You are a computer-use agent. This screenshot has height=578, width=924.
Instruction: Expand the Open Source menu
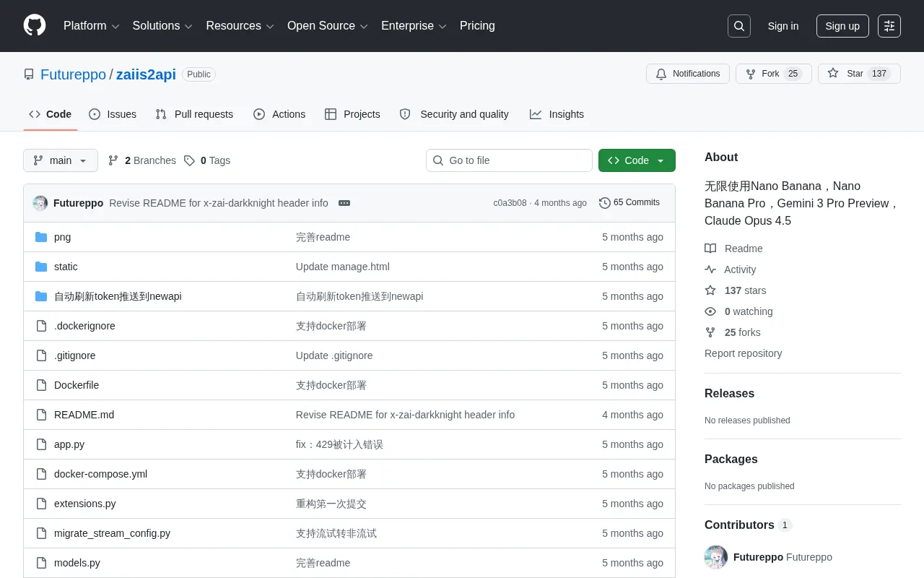[328, 26]
